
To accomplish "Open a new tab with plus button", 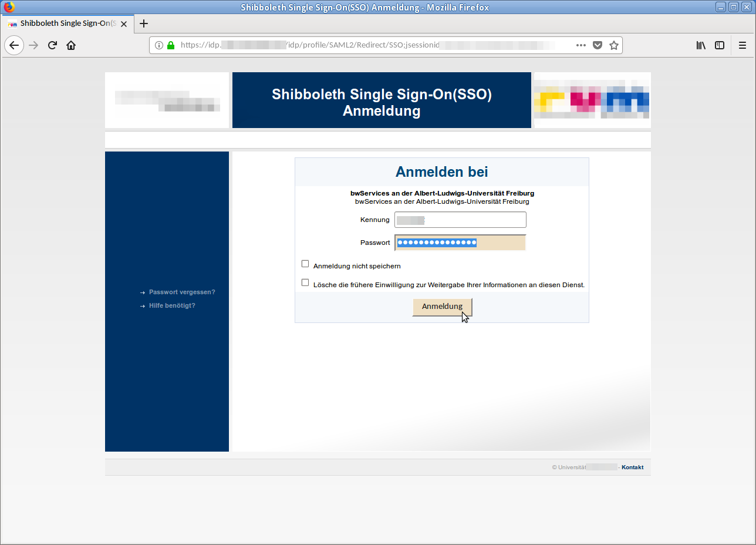I will tap(144, 23).
